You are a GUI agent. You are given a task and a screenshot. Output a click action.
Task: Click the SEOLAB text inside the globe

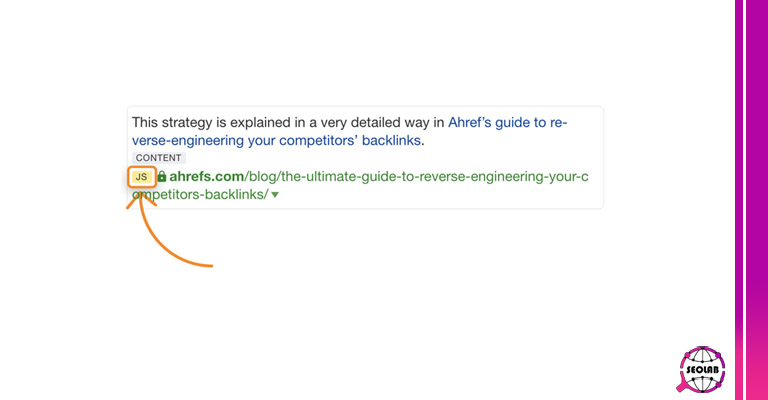click(702, 370)
